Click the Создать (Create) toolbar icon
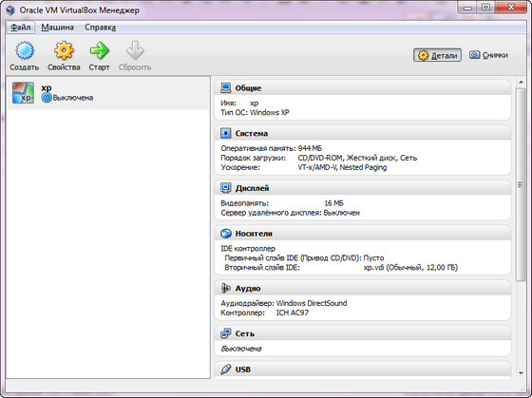Image resolution: width=532 pixels, height=398 pixels. (25, 50)
